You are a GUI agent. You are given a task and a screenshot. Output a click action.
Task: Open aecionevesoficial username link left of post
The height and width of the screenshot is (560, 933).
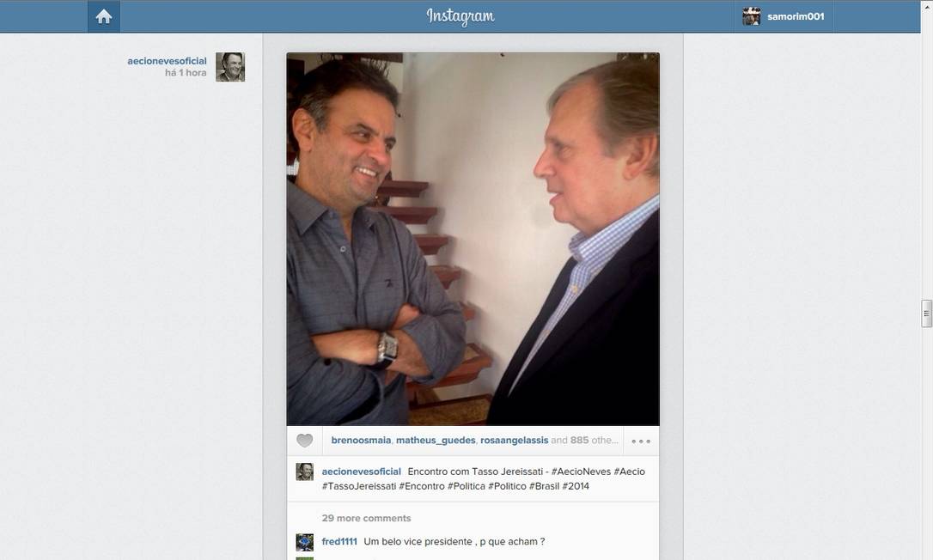[167, 61]
